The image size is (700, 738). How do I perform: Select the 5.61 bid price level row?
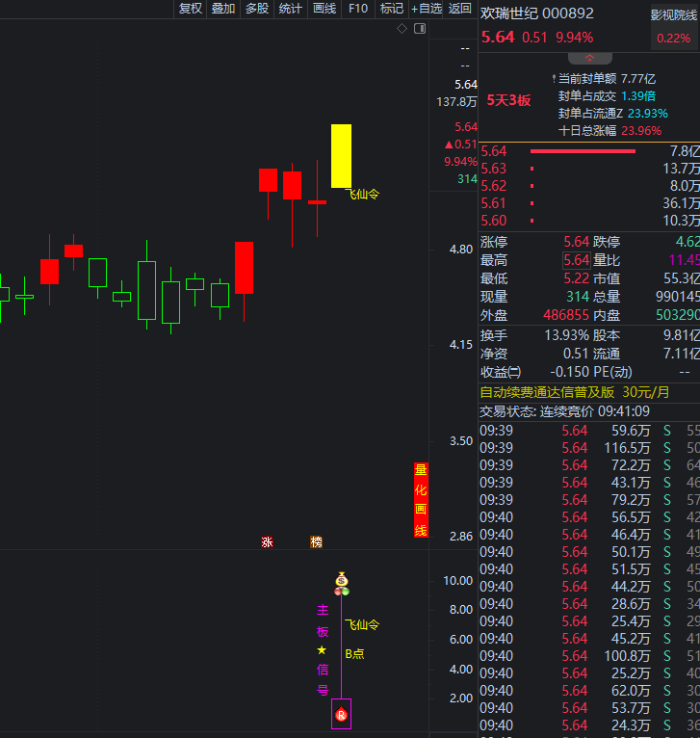pos(589,203)
